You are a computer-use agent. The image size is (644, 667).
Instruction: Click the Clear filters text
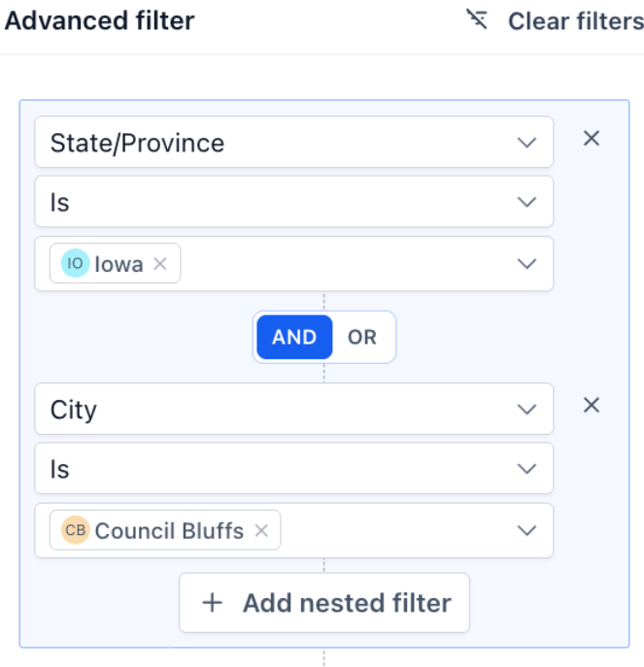pyautogui.click(x=575, y=20)
